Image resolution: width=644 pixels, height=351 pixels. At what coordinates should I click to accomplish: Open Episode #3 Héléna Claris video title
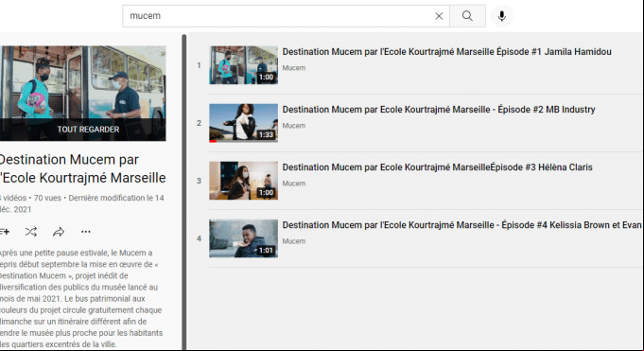point(438,167)
